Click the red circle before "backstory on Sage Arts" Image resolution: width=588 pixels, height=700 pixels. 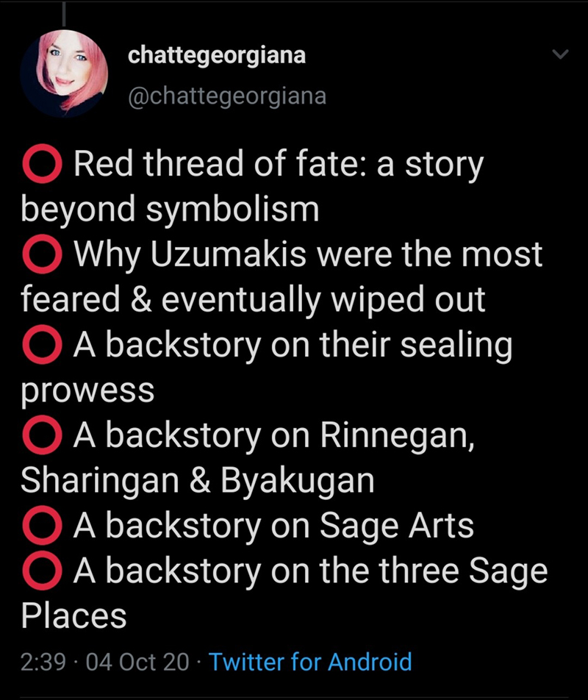tap(43, 526)
